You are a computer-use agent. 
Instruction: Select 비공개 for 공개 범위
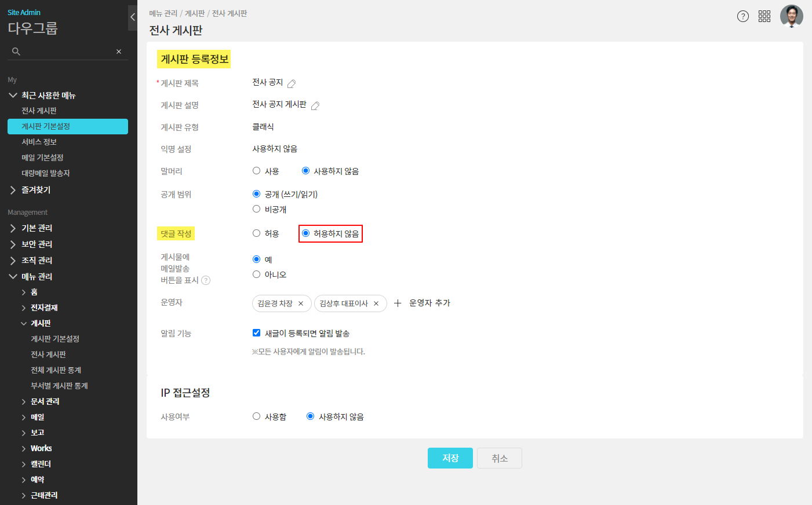(256, 209)
